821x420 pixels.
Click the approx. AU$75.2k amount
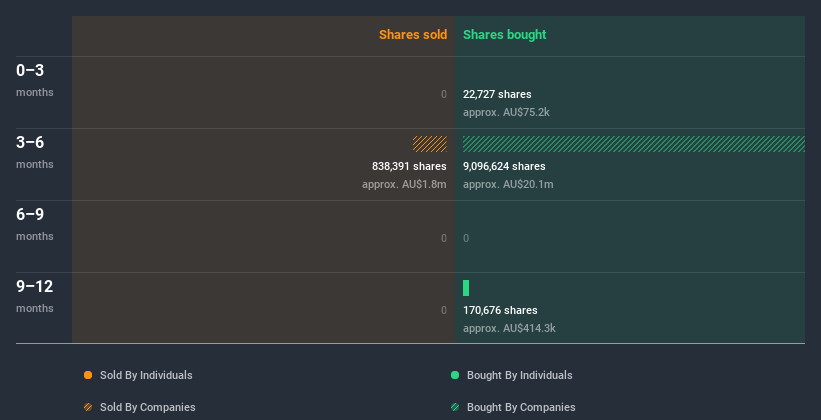506,112
